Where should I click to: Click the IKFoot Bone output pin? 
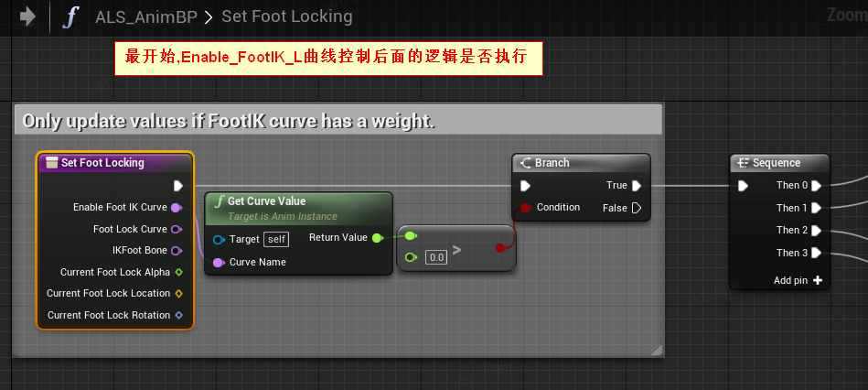click(177, 251)
